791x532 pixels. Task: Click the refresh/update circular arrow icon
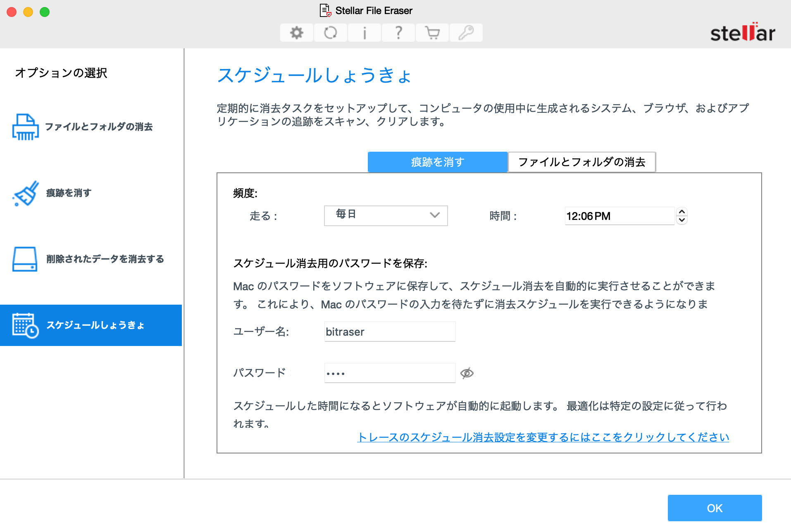click(330, 33)
